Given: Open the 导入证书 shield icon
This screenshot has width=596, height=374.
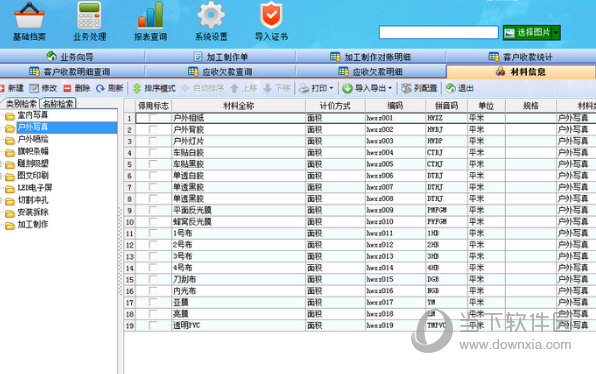Looking at the screenshot, I should pyautogui.click(x=271, y=15).
